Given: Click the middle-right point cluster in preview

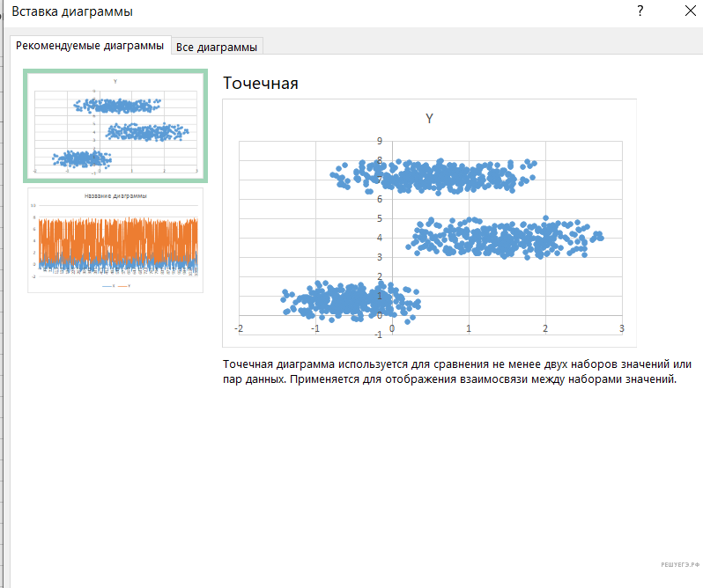Looking at the screenshot, I should tap(505, 238).
